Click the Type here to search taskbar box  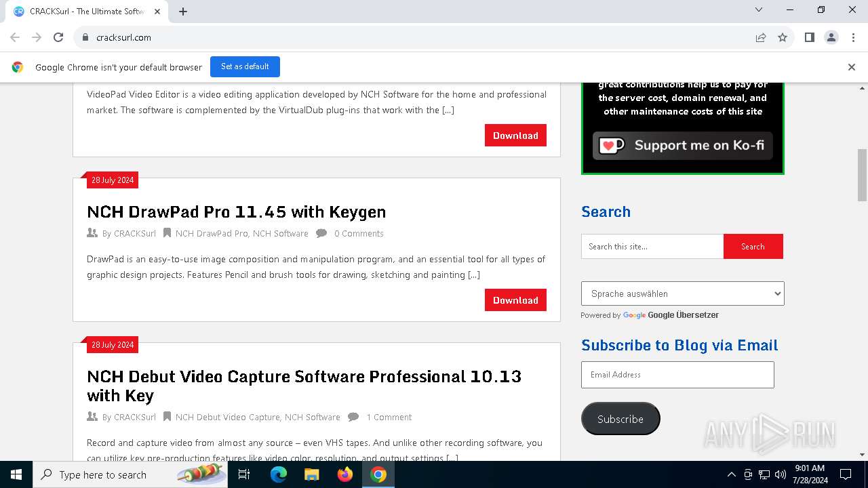[x=130, y=474]
